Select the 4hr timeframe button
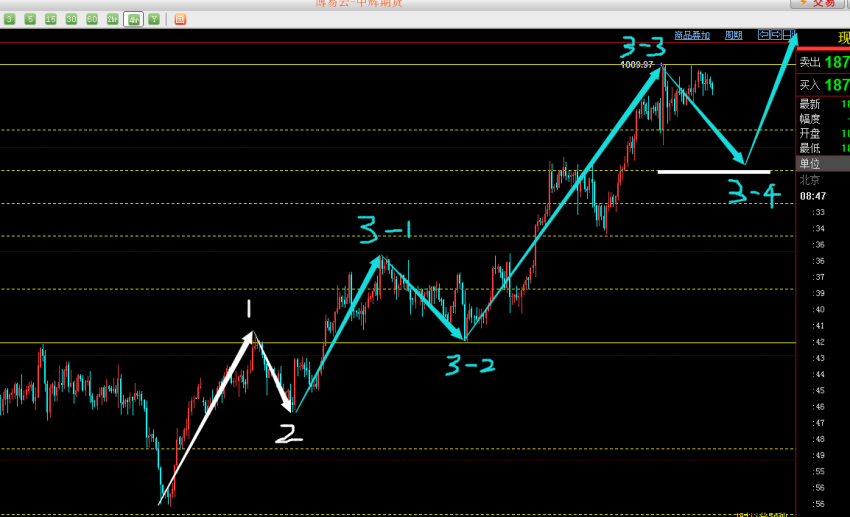Screen dimensions: 850x517 (x=133, y=19)
